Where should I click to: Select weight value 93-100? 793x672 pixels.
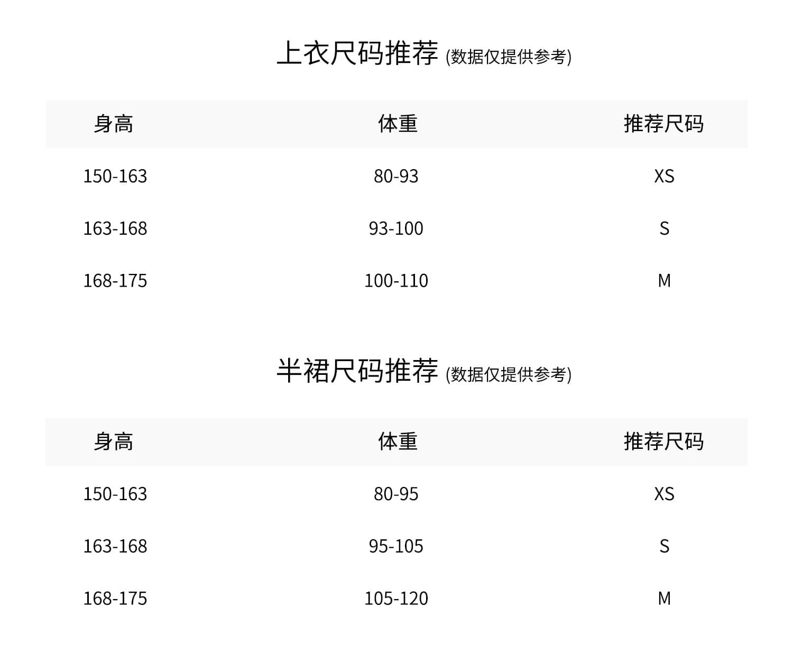[x=396, y=228]
